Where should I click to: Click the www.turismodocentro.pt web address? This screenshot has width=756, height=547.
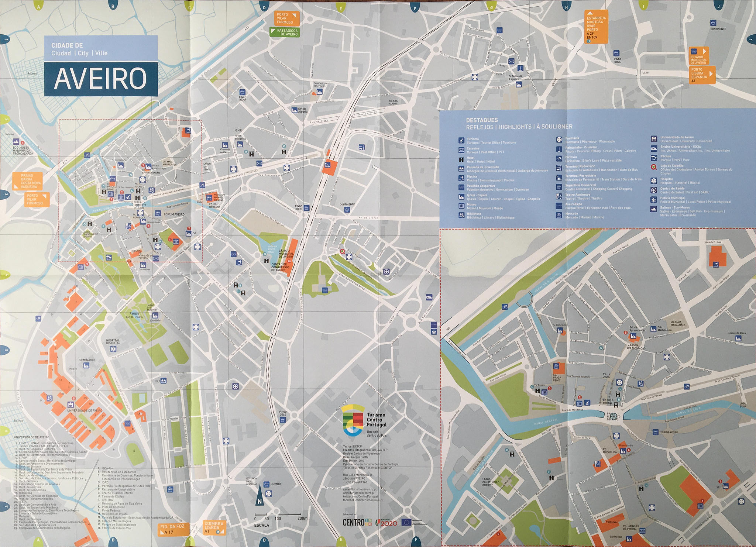359,493
